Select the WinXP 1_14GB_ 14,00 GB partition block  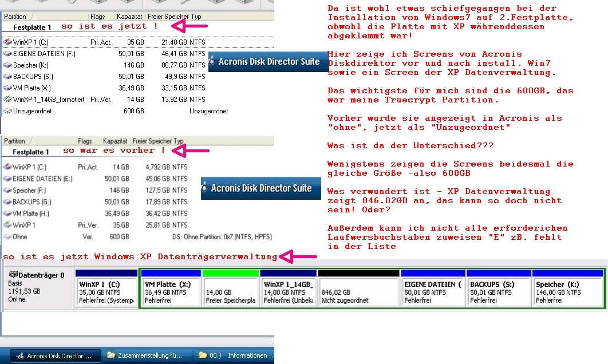point(288,289)
